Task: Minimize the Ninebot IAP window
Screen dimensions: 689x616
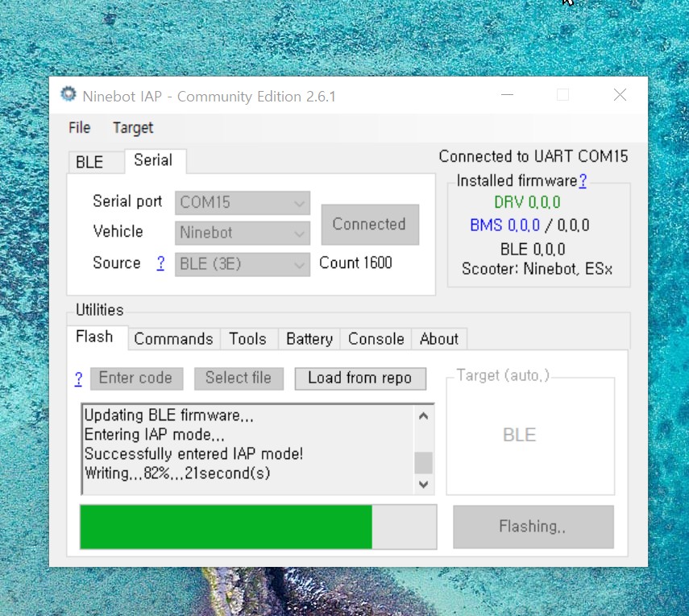Action: (x=507, y=95)
